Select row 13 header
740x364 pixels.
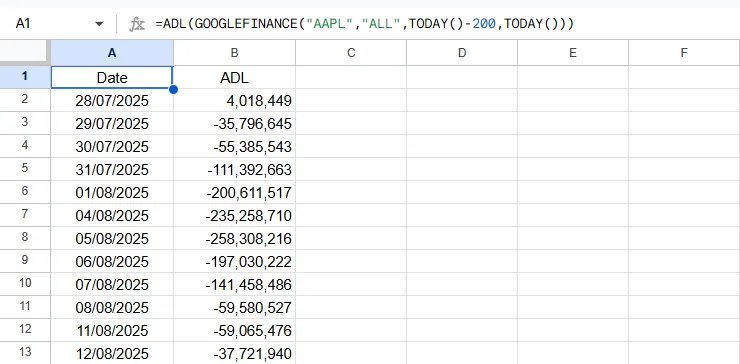point(25,353)
